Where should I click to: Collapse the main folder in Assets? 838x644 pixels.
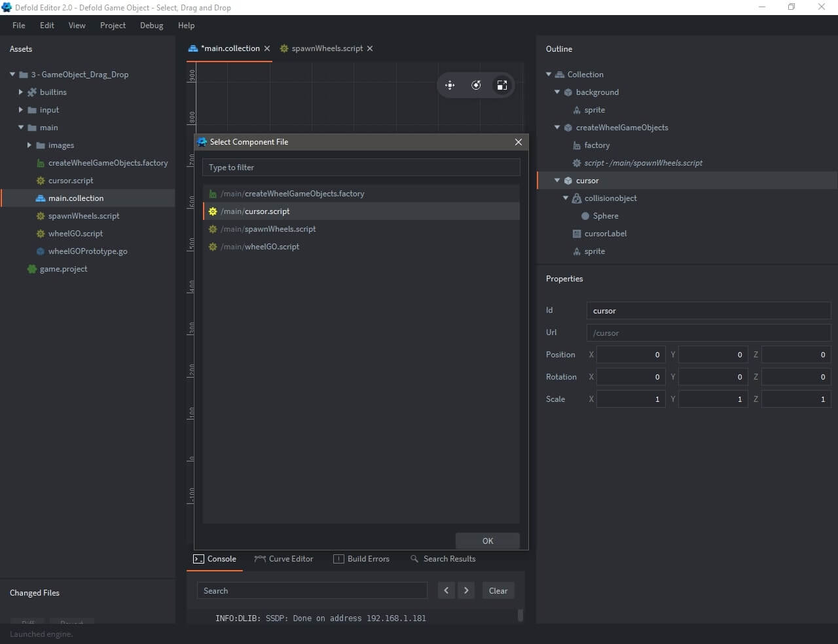click(x=21, y=128)
